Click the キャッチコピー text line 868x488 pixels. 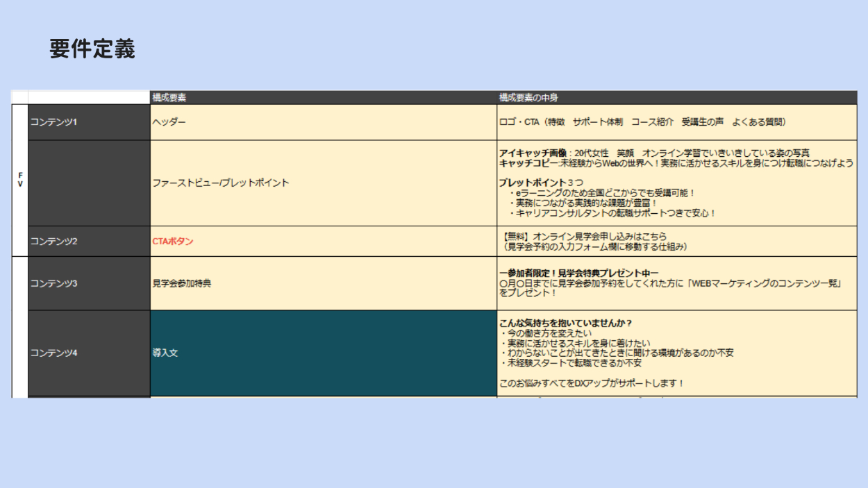pos(676,163)
